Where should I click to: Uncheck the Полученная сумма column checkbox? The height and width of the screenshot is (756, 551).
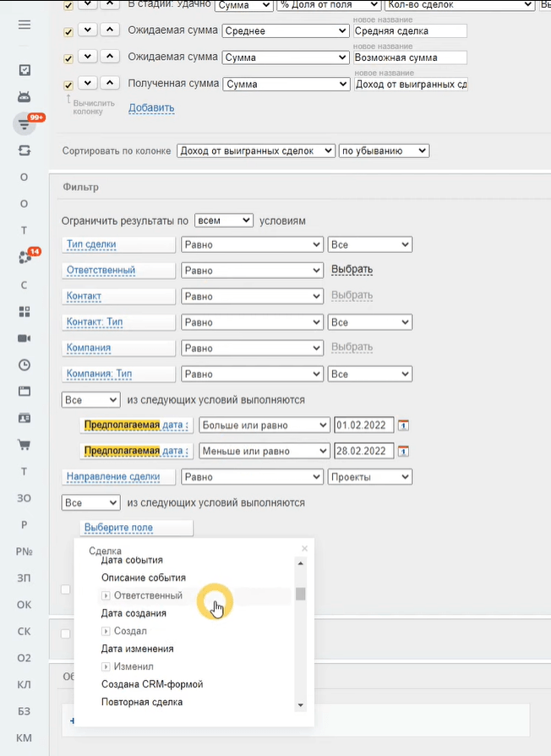(x=68, y=85)
